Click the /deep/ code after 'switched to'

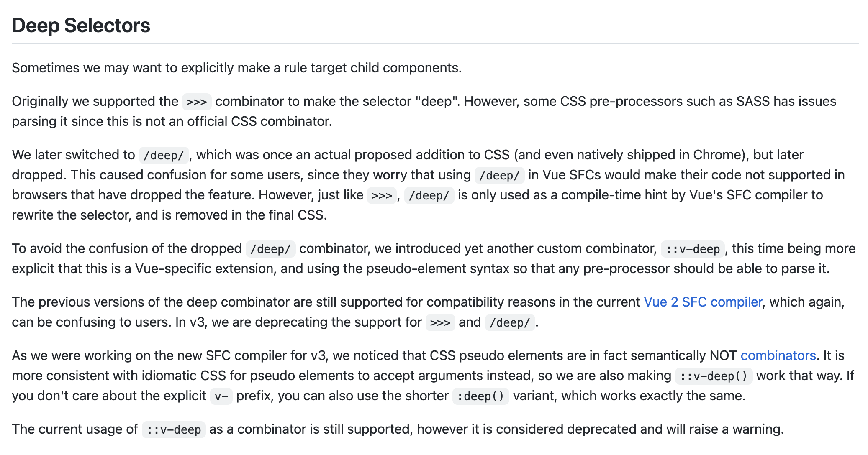coord(164,155)
